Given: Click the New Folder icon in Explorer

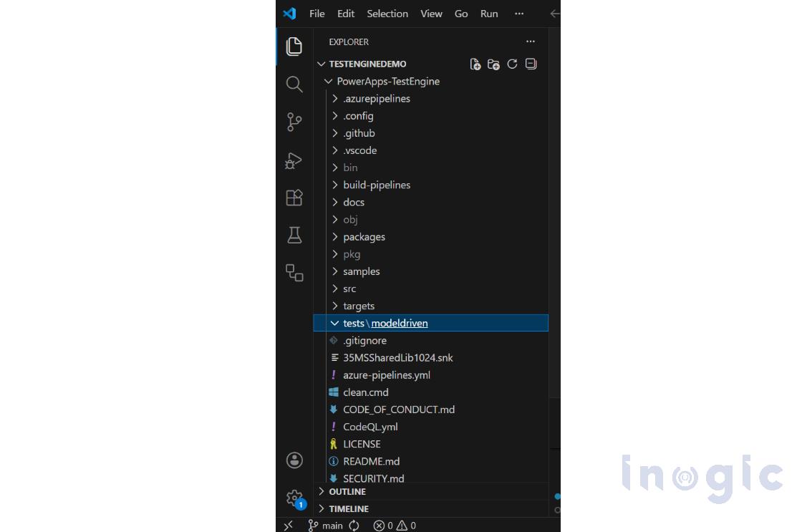Looking at the screenshot, I should click(493, 64).
